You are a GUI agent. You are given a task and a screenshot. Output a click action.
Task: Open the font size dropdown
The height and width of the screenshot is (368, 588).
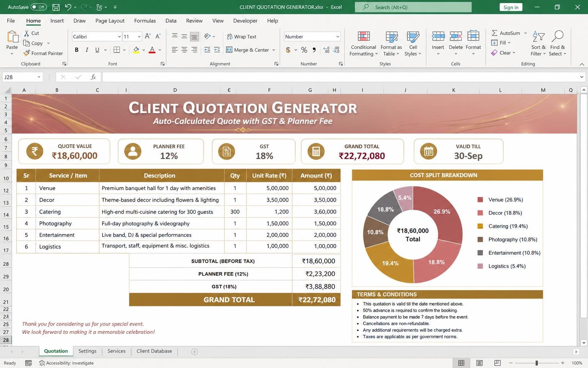pyautogui.click(x=139, y=36)
